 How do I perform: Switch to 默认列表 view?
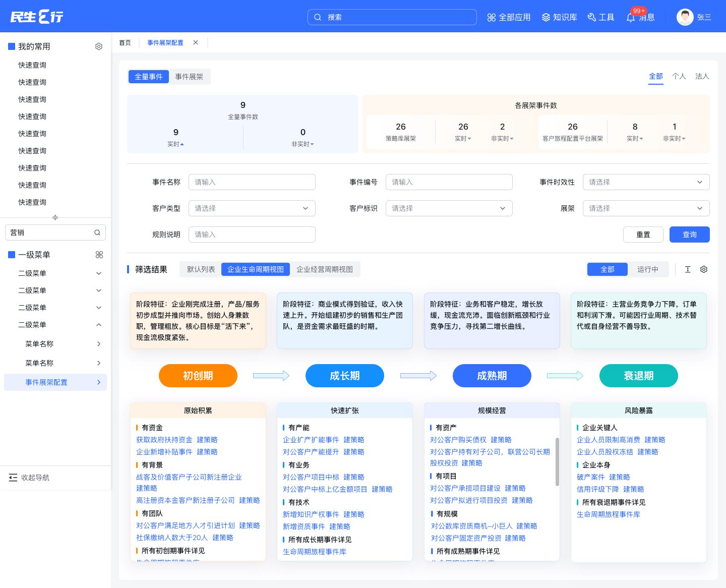201,269
